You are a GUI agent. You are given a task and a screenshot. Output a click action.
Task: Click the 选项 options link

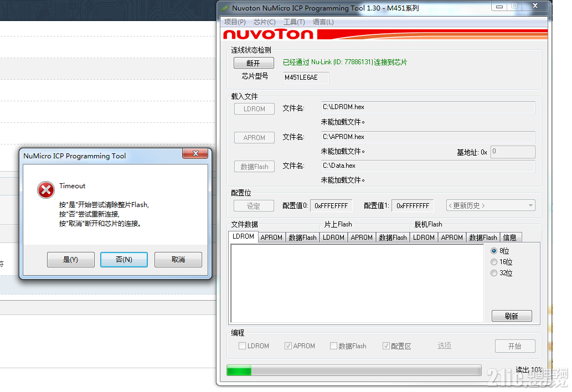444,345
